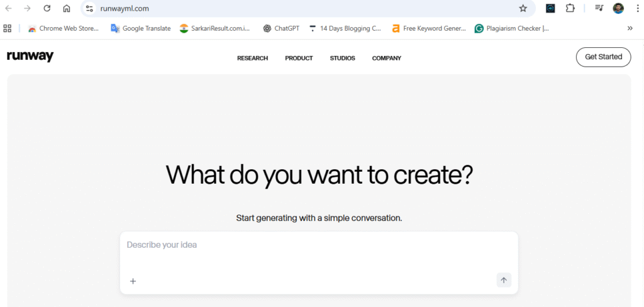Open the COMPANY menu
This screenshot has height=307, width=644.
(387, 59)
